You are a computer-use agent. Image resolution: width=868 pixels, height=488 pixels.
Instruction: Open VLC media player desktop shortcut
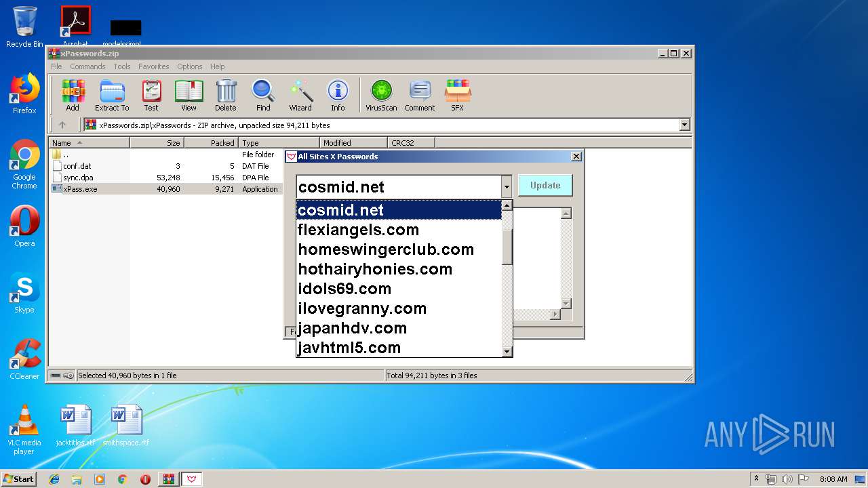(24, 430)
